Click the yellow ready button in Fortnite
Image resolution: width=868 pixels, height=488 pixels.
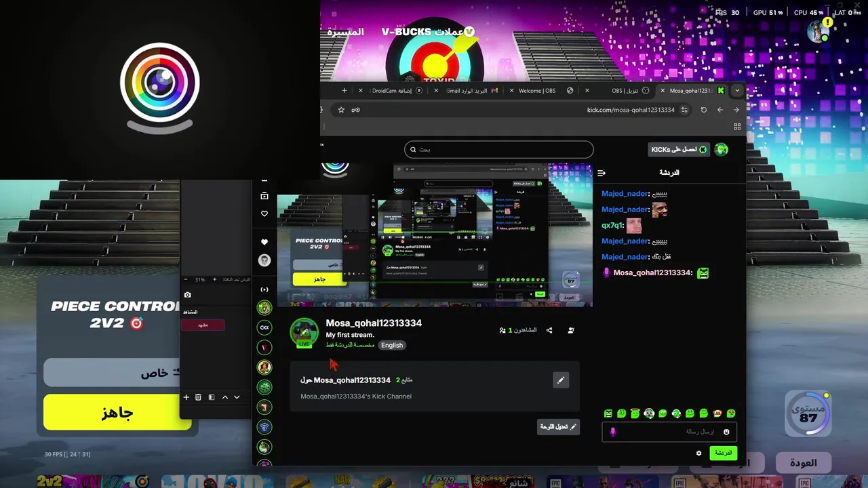(x=117, y=413)
